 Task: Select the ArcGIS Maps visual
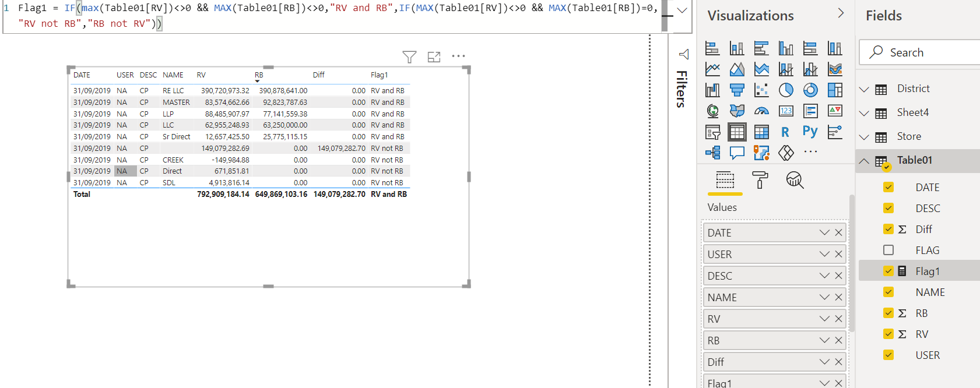(761, 153)
